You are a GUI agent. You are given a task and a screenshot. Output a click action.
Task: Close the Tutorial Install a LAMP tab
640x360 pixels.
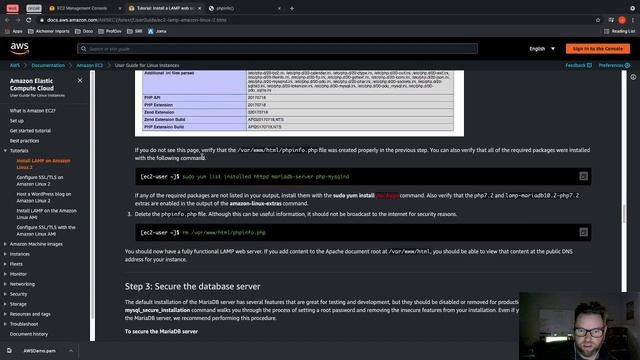coord(200,8)
